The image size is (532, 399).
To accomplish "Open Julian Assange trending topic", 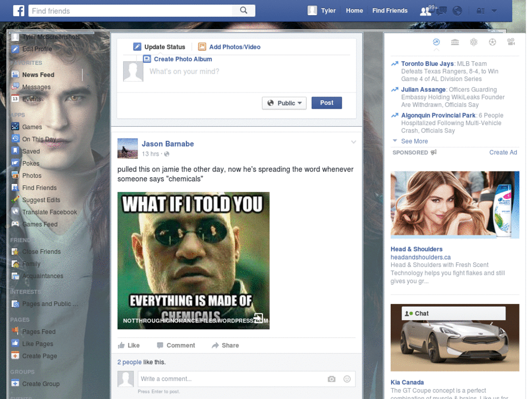I will click(423, 89).
